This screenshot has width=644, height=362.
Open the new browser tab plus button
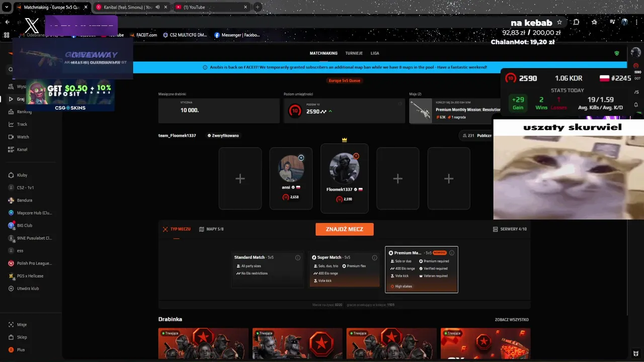(x=258, y=7)
